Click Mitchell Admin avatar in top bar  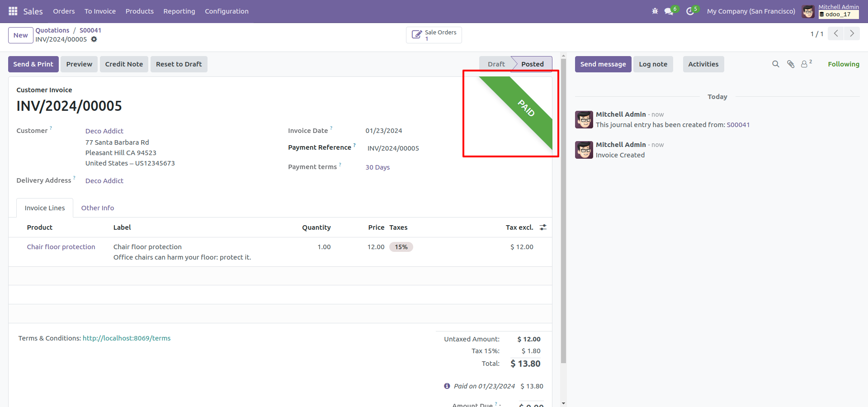click(x=808, y=11)
